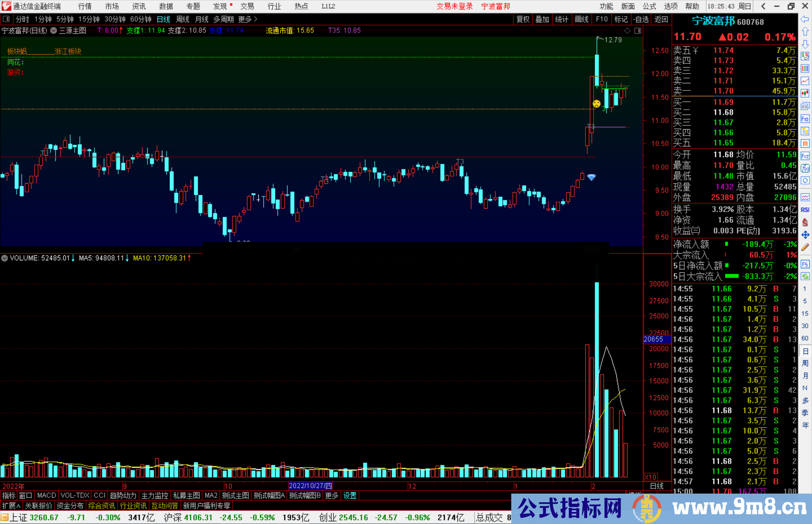Image resolution: width=812 pixels, height=524 pixels.
Task: Click the back arrow icon in right sidebar
Action: pyautogui.click(x=805, y=19)
